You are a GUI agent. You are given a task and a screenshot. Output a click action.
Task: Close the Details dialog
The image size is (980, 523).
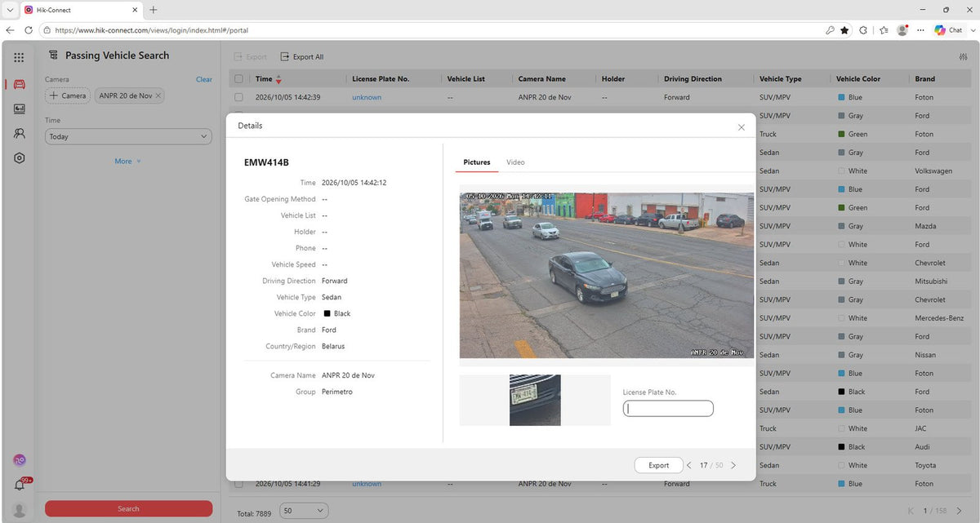tap(742, 126)
